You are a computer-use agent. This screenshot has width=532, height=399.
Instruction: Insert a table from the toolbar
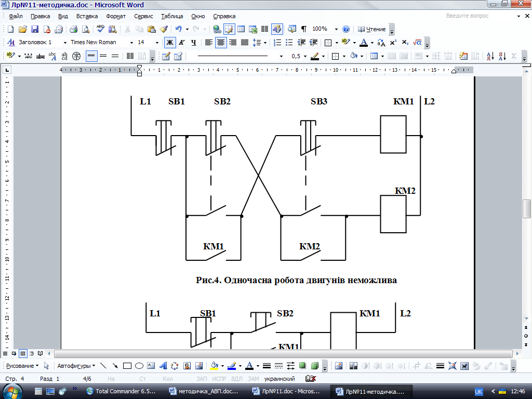pos(241,29)
